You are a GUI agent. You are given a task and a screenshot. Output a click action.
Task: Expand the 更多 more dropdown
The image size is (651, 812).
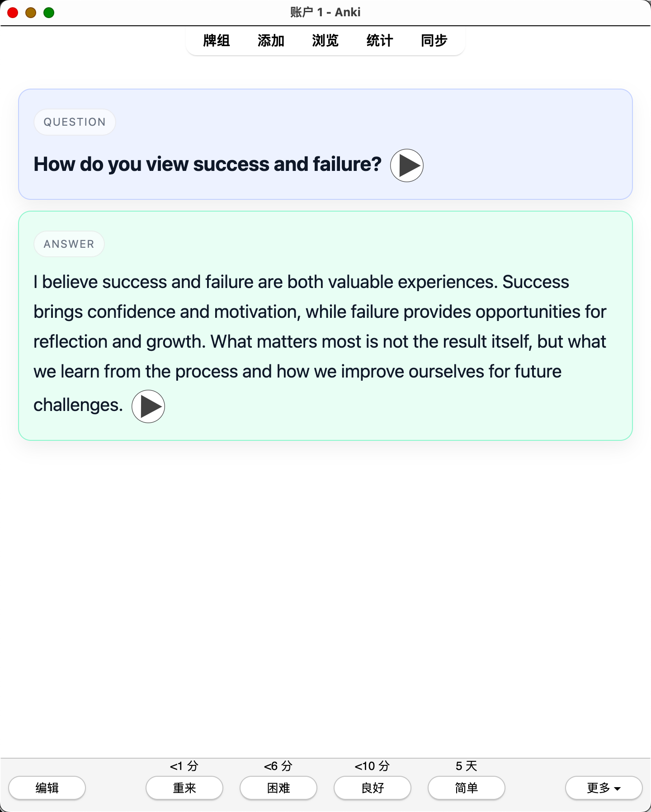[604, 788]
